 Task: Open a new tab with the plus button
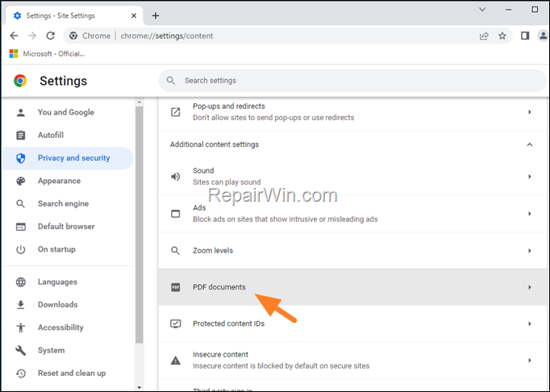[x=156, y=16]
